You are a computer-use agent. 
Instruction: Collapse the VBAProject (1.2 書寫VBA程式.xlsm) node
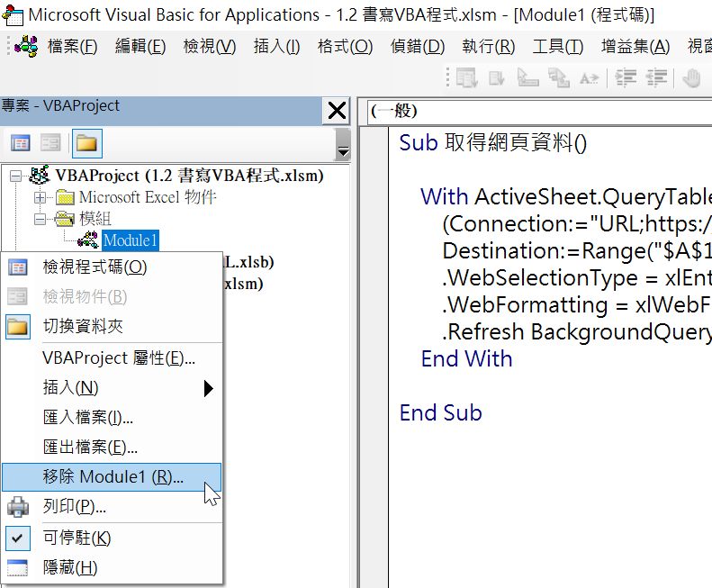pos(15,176)
